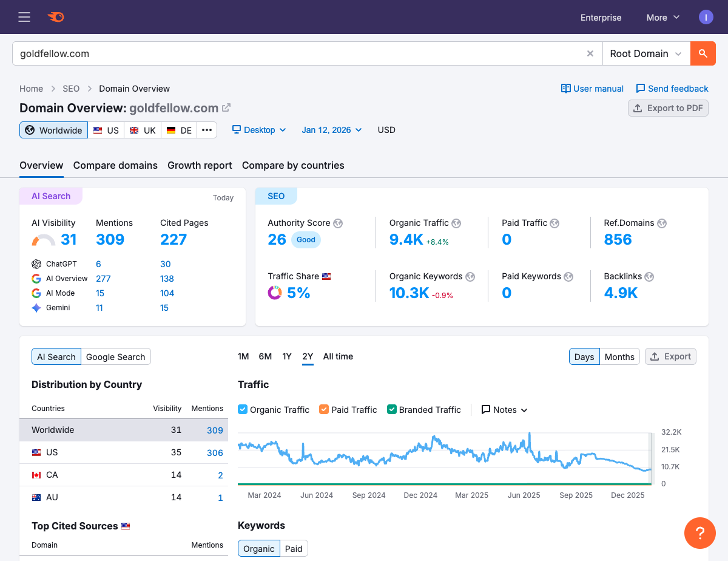This screenshot has width=728, height=561.
Task: Open the hamburger navigation menu
Action: click(24, 17)
